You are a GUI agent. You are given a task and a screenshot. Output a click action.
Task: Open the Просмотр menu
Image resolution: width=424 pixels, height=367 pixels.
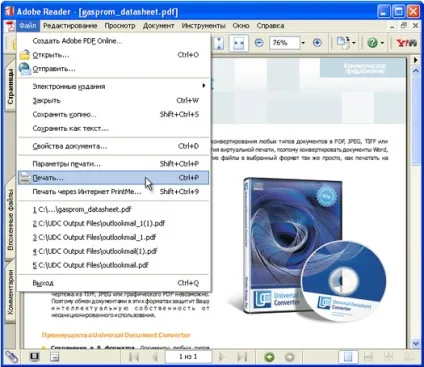coord(120,26)
